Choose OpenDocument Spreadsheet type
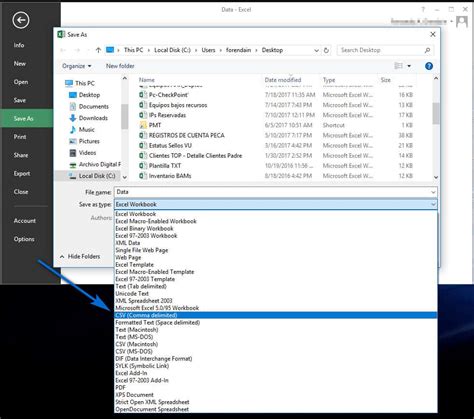 pyautogui.click(x=275, y=409)
